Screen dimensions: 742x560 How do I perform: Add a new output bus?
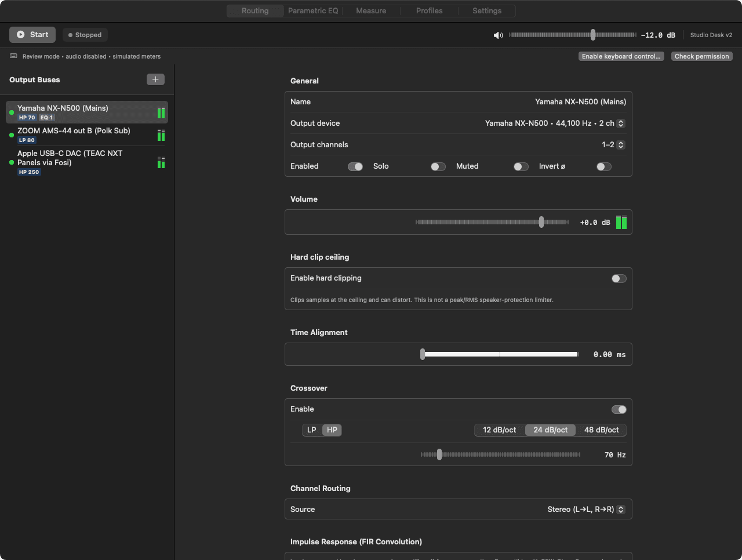(x=155, y=79)
